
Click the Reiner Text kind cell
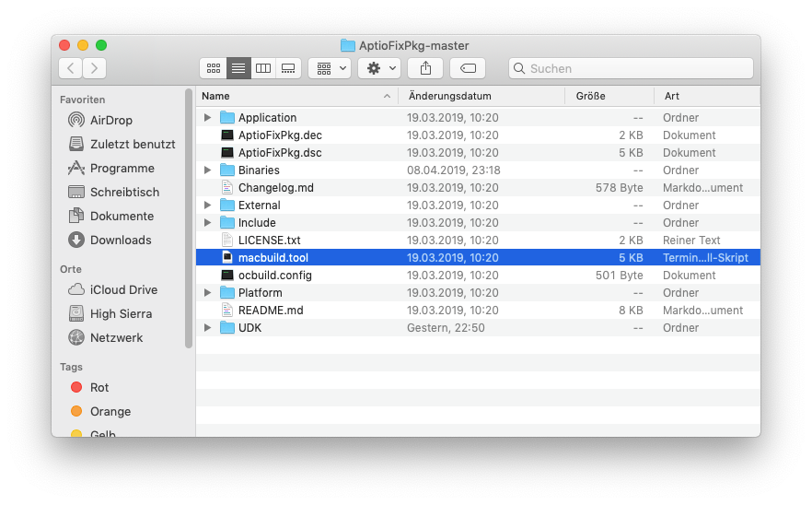click(x=691, y=240)
